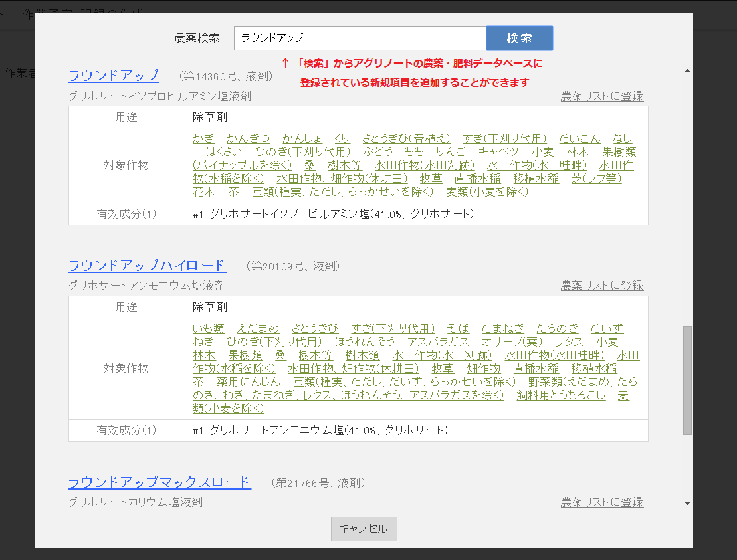The height and width of the screenshot is (560, 737).
Task: Select the オリーブ(葉) crop link
Action: (x=512, y=342)
